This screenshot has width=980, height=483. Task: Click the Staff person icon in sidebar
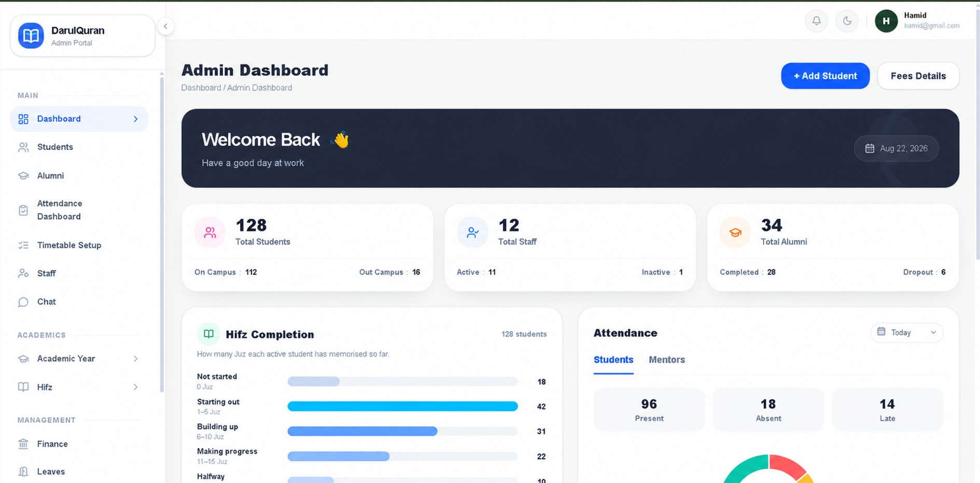point(23,273)
